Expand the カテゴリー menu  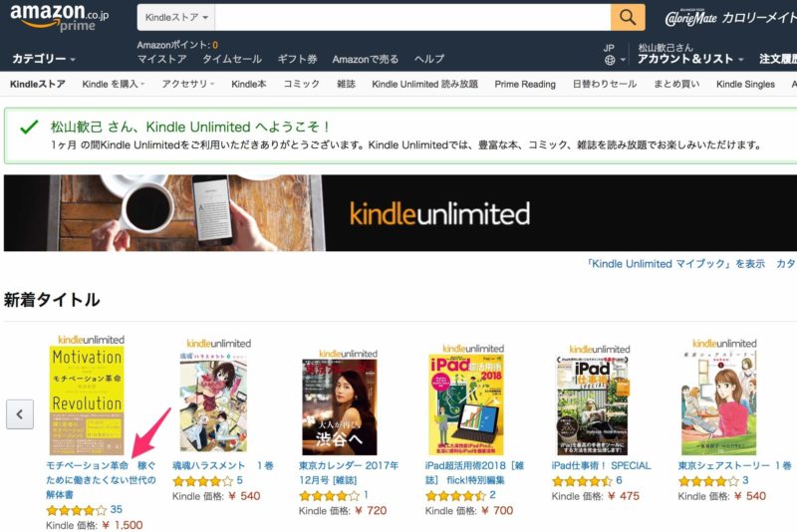point(44,59)
